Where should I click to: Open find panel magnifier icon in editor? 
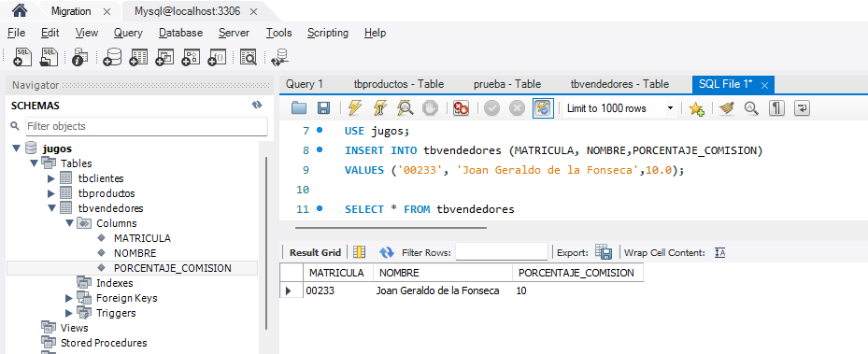[751, 107]
